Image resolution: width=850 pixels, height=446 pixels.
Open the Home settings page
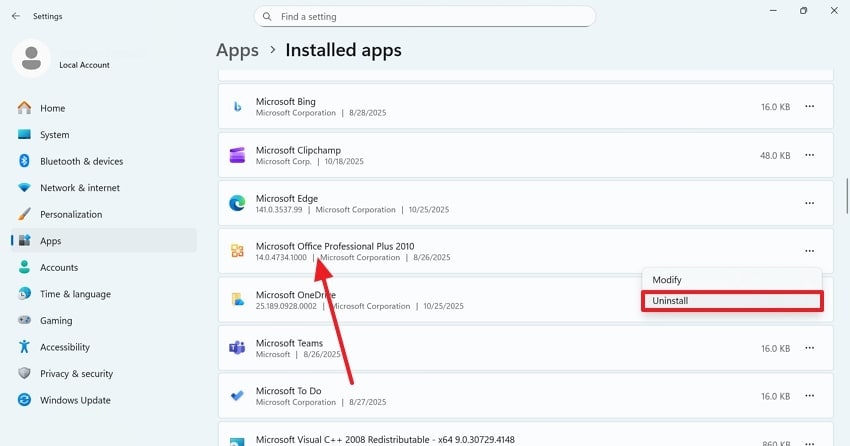click(x=104, y=108)
